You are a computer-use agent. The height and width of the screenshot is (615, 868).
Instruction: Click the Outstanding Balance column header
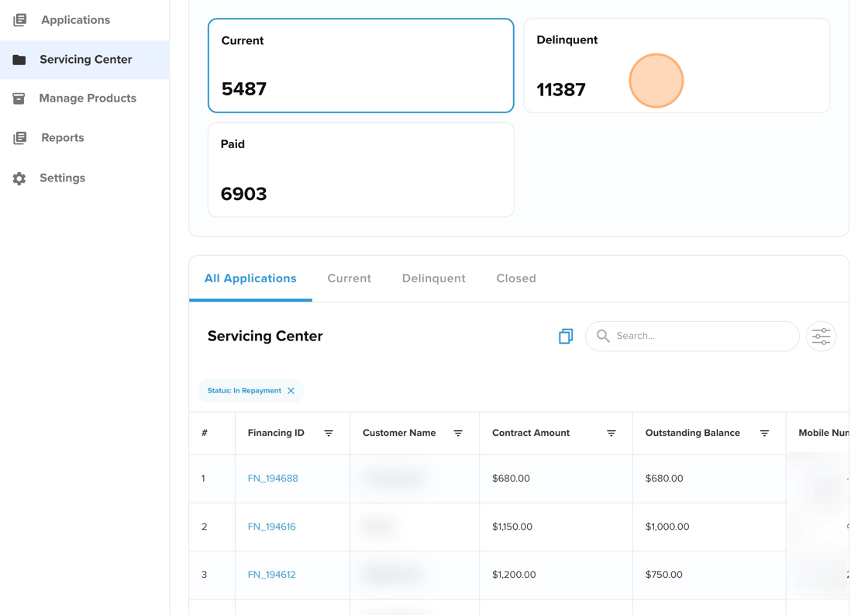coord(693,434)
